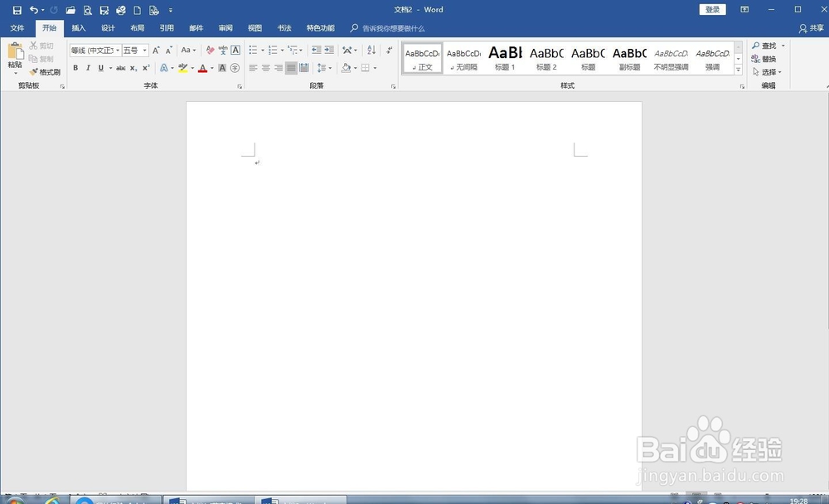Toggle strikethrough formatting
Screen dimensions: 829x504
[120, 68]
